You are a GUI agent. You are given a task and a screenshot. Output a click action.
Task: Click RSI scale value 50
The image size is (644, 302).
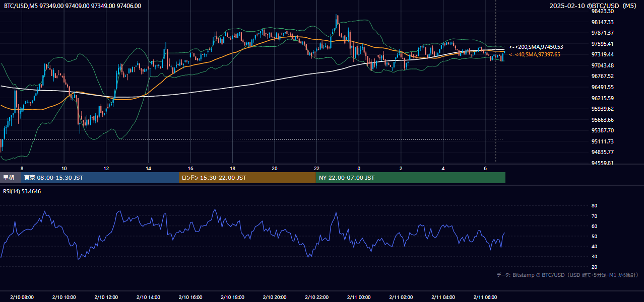(594, 236)
